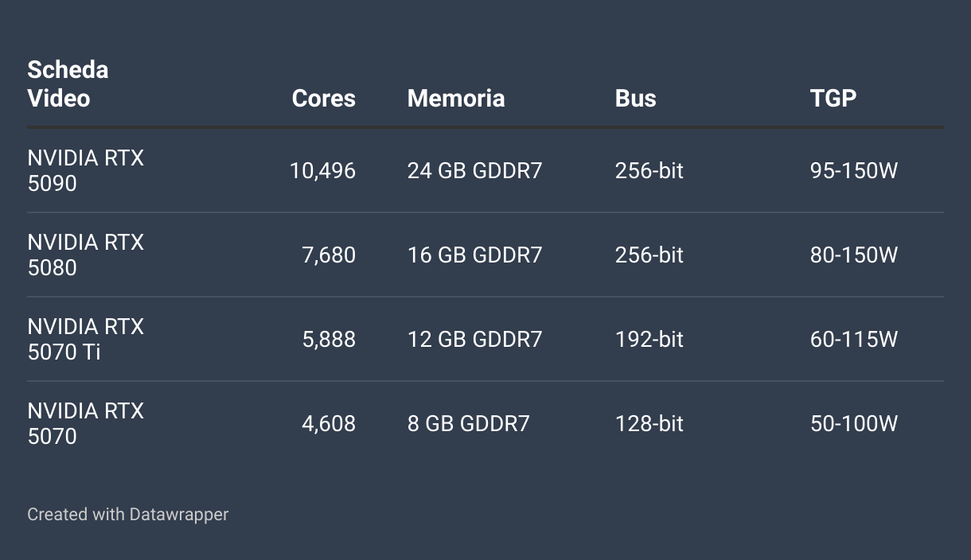Select the 16 GB GDDR7 cell
This screenshot has width=971, height=560.
click(x=474, y=255)
